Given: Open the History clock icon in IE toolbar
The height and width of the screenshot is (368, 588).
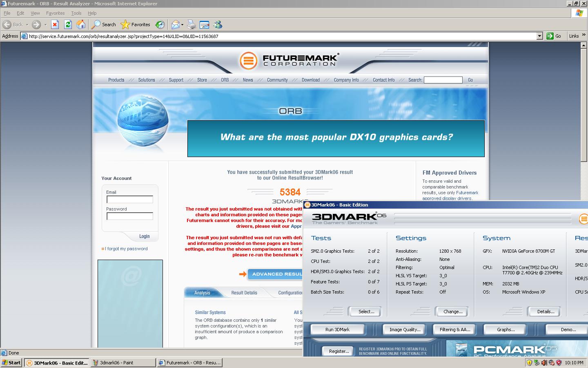Looking at the screenshot, I should 160,25.
